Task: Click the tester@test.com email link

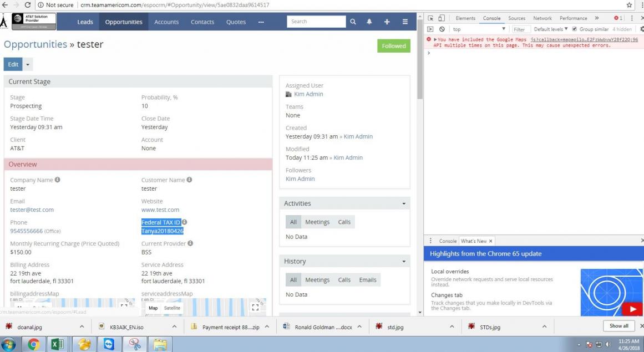Action: [32, 210]
